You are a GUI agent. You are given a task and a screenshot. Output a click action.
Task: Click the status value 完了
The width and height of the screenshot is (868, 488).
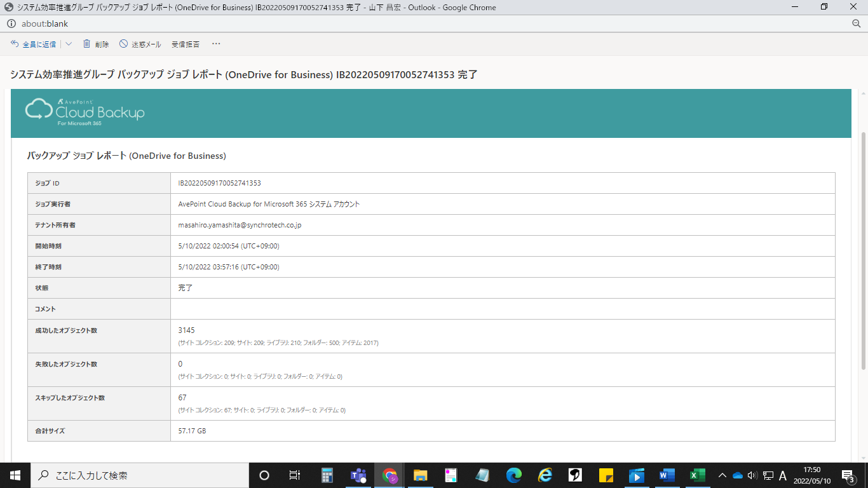tap(185, 288)
